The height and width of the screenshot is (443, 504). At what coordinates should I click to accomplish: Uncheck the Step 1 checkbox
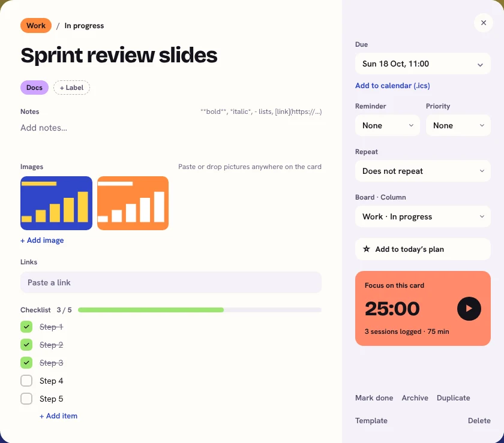[26, 327]
